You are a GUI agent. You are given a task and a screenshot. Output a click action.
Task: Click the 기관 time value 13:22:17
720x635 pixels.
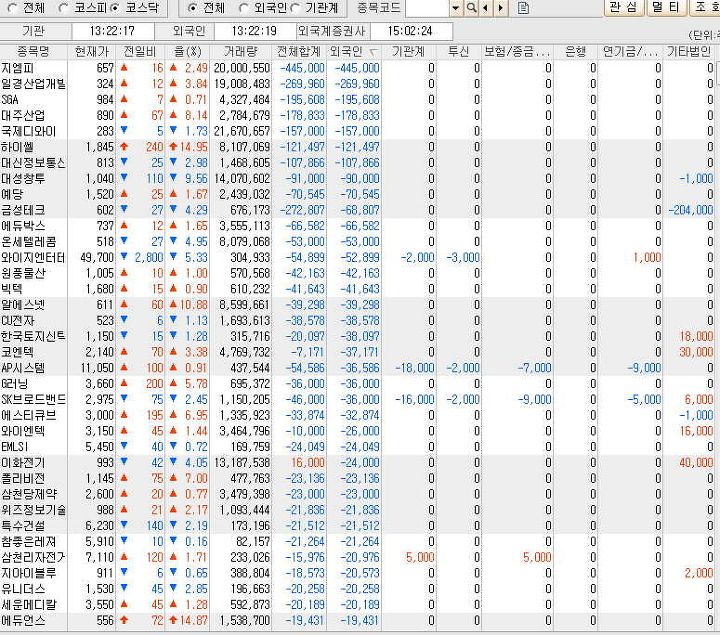tap(112, 31)
